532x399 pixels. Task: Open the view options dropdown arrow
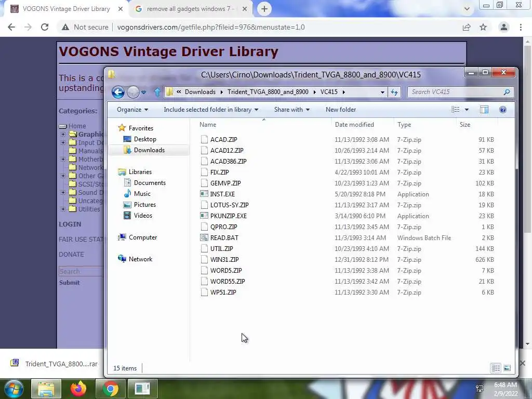[467, 110]
